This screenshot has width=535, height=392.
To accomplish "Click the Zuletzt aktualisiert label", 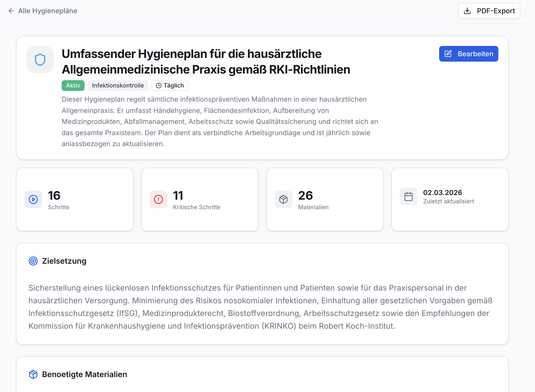I will (448, 201).
